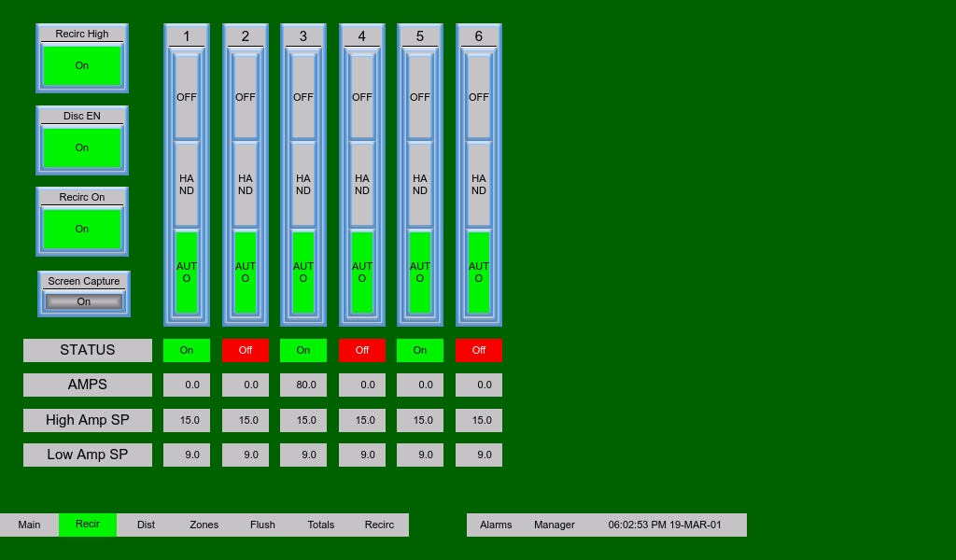Set pump 3 selector to AUTO

pyautogui.click(x=303, y=272)
